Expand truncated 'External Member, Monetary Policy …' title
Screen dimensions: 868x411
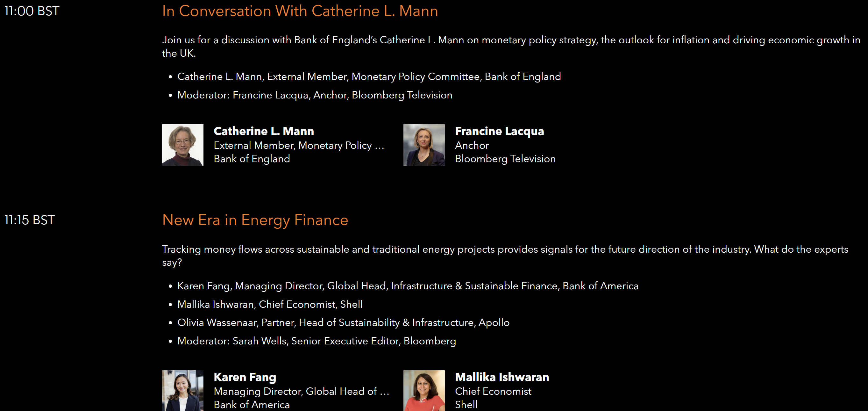[299, 145]
